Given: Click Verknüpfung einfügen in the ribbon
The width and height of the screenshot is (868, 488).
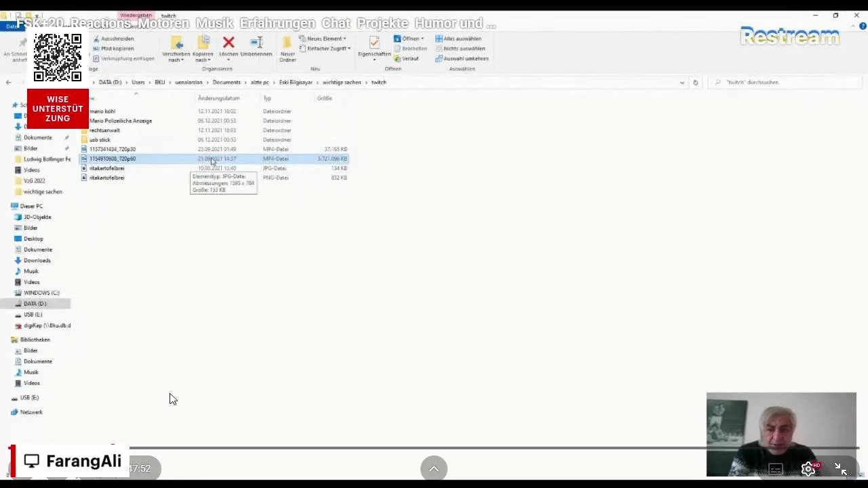Looking at the screenshot, I should pyautogui.click(x=123, y=58).
